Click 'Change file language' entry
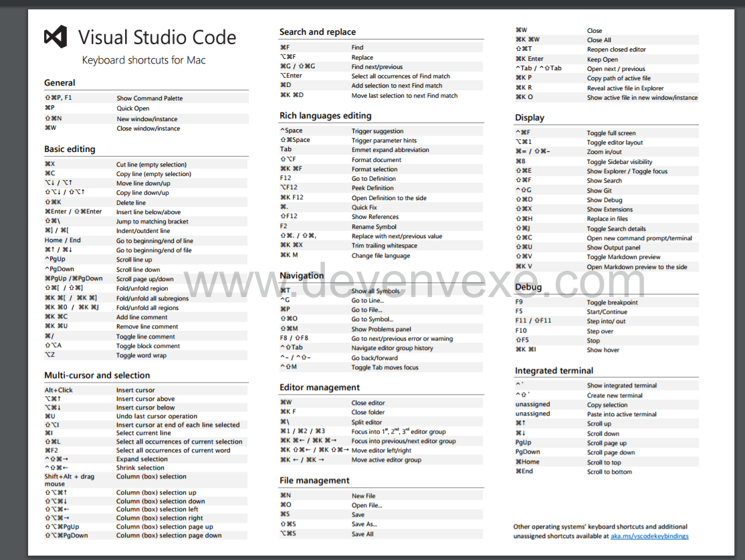 tap(381, 256)
